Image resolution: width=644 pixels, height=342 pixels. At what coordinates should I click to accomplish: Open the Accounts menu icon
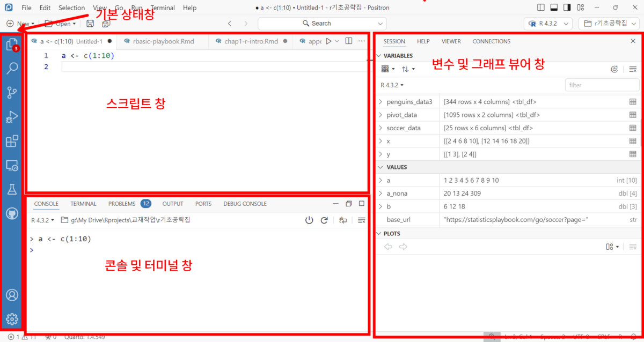12,295
